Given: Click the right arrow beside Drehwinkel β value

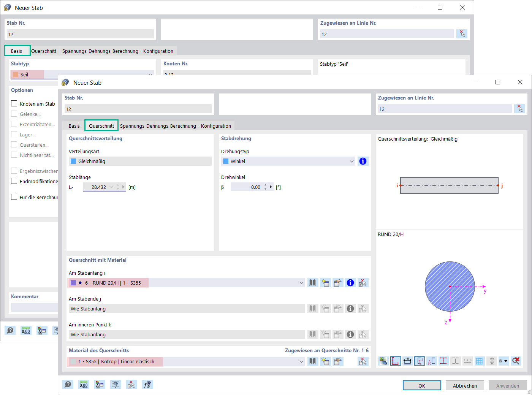Looking at the screenshot, I should [271, 187].
